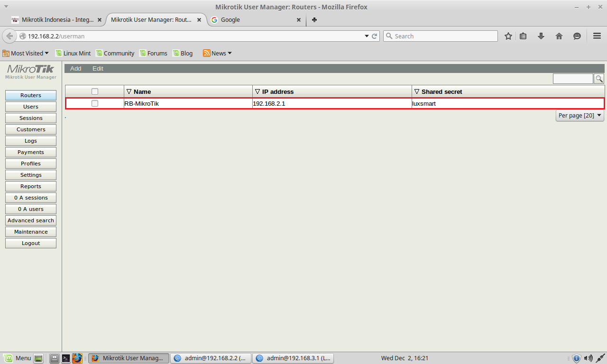Open the Reports section
The width and height of the screenshot is (607, 364).
[x=31, y=186]
